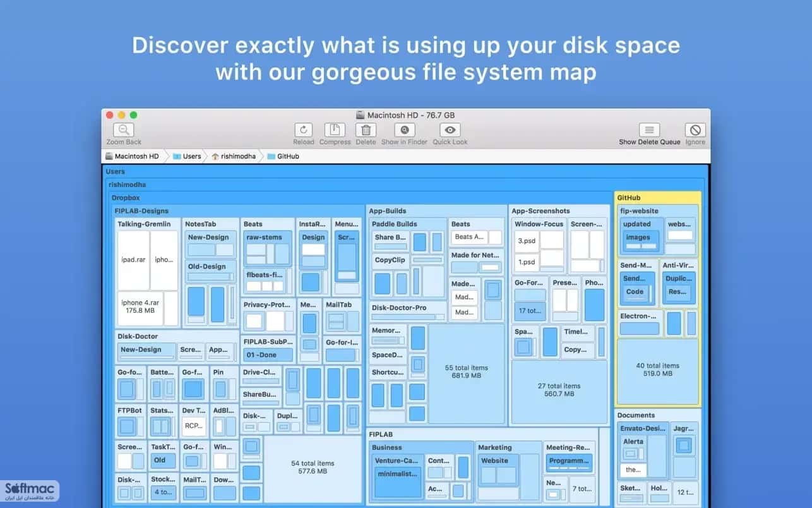Viewport: 812px width, 508px height.
Task: Select the 17 tot... items block
Action: pos(530,310)
